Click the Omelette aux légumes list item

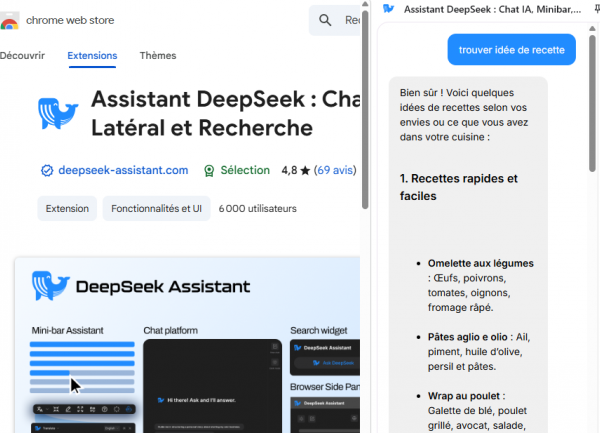pos(481,285)
